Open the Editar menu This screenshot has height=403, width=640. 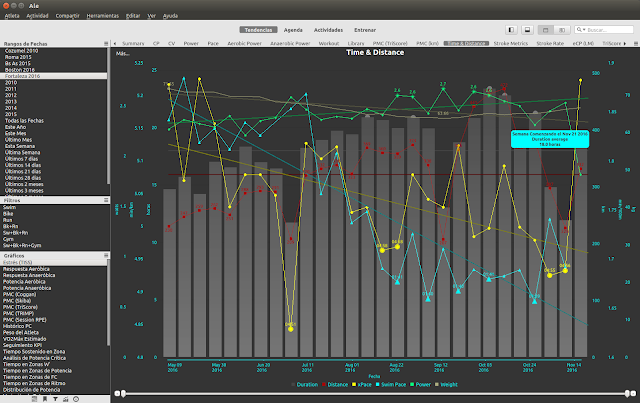click(133, 16)
